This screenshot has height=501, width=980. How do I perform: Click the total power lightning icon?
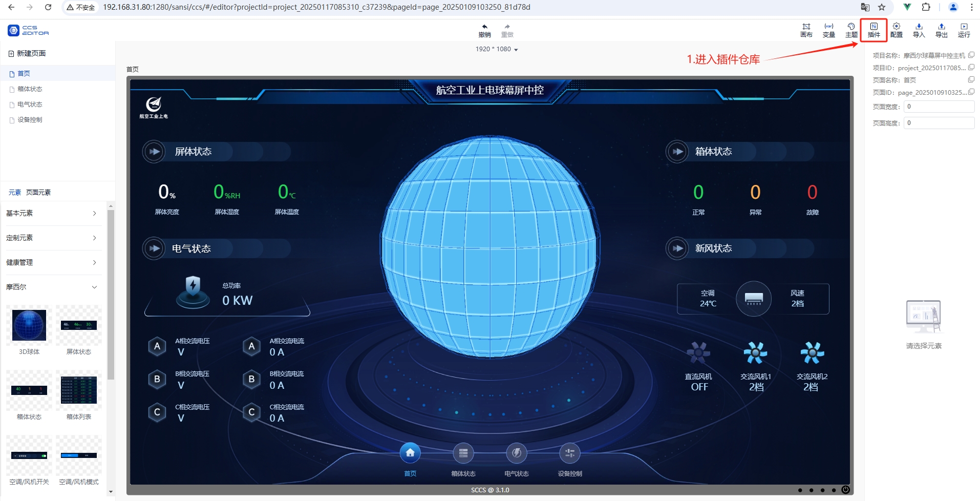coord(193,291)
